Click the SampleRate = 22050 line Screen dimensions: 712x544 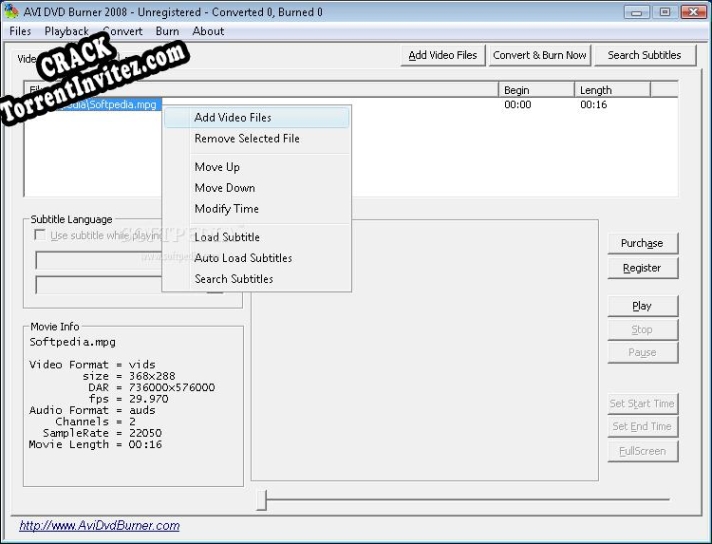pyautogui.click(x=102, y=433)
